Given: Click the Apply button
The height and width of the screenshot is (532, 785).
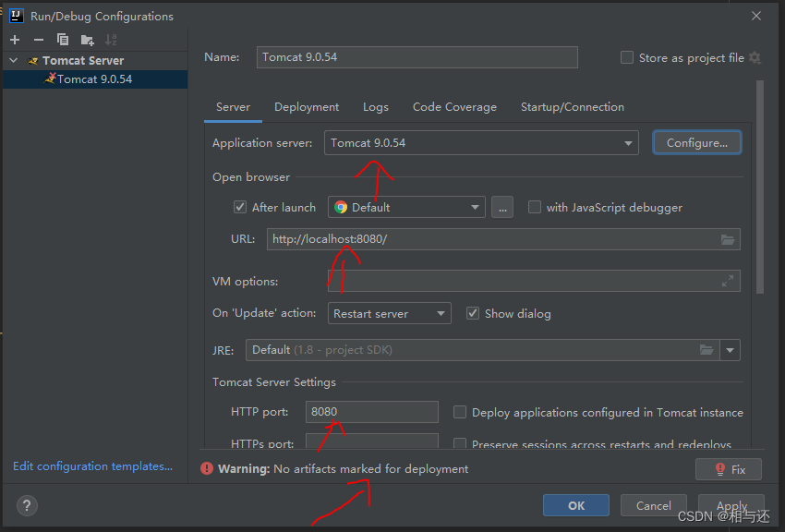Looking at the screenshot, I should click(x=731, y=505).
